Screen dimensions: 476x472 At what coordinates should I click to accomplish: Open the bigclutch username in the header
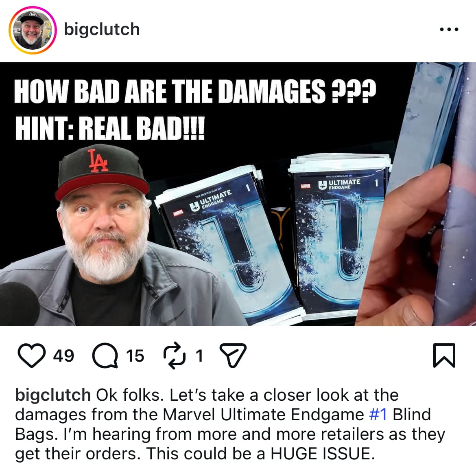point(102,29)
